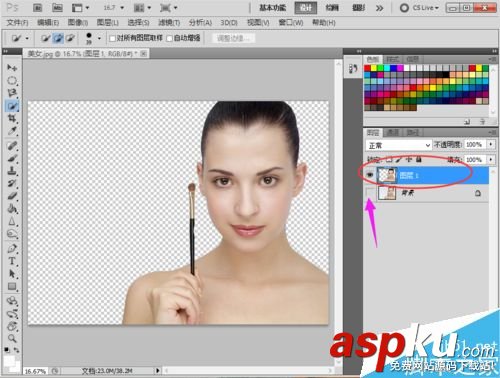This screenshot has height=378, width=500.
Task: Select the Crop tool
Action: click(12, 118)
